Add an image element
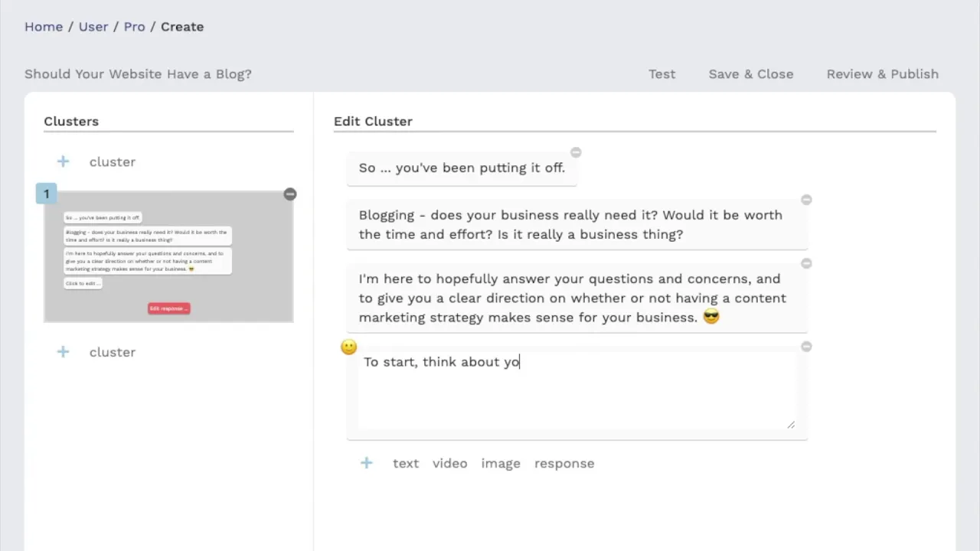980x551 pixels. [501, 463]
